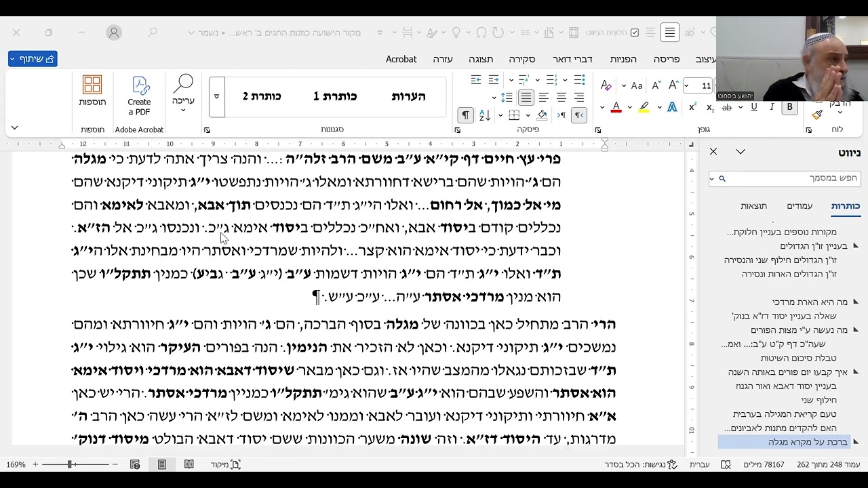Open the Help (עזרה) tab
868x488 pixels.
coord(443,59)
